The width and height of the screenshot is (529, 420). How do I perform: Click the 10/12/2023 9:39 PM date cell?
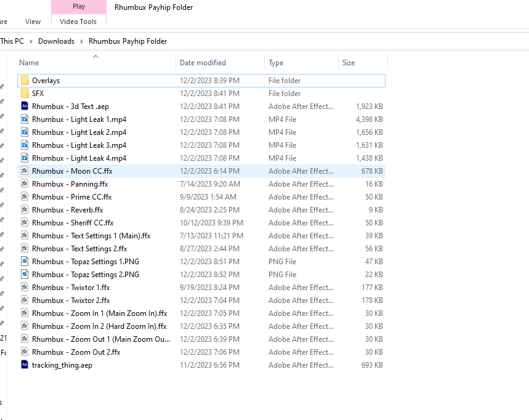point(211,223)
